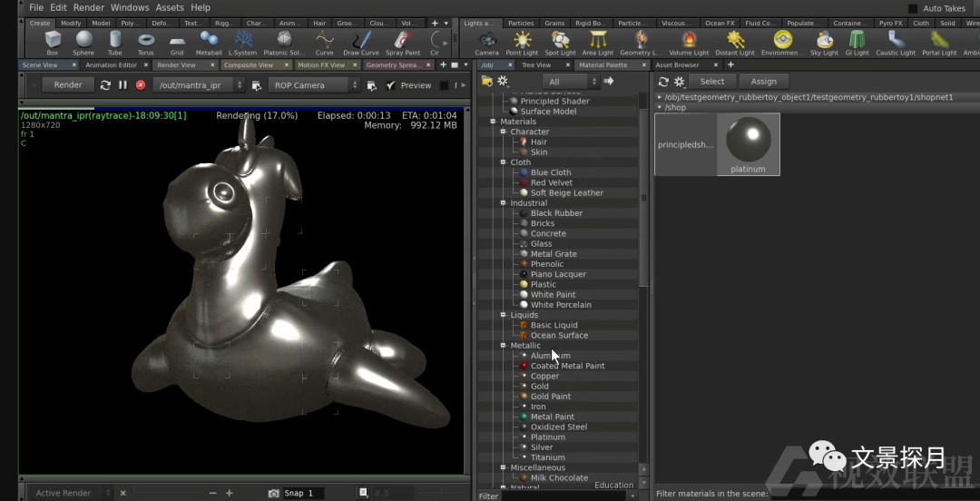The height and width of the screenshot is (501, 980).
Task: Collapse the /shop section
Action: (x=660, y=108)
